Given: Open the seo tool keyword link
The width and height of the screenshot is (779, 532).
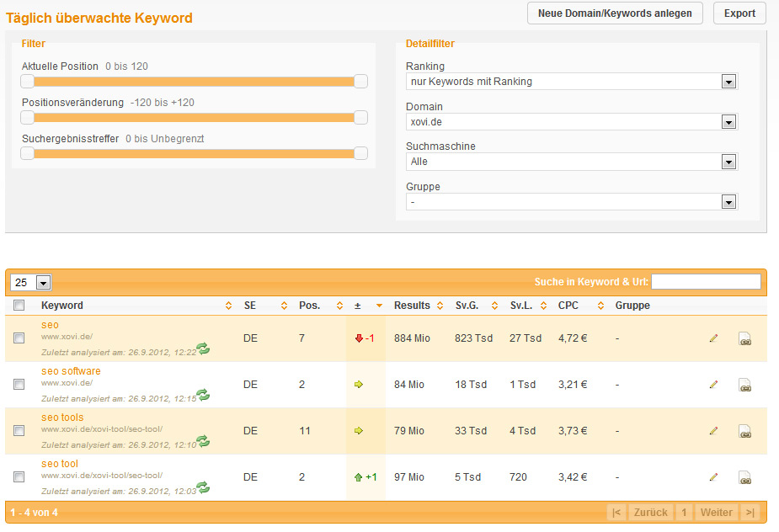Looking at the screenshot, I should click(x=60, y=464).
